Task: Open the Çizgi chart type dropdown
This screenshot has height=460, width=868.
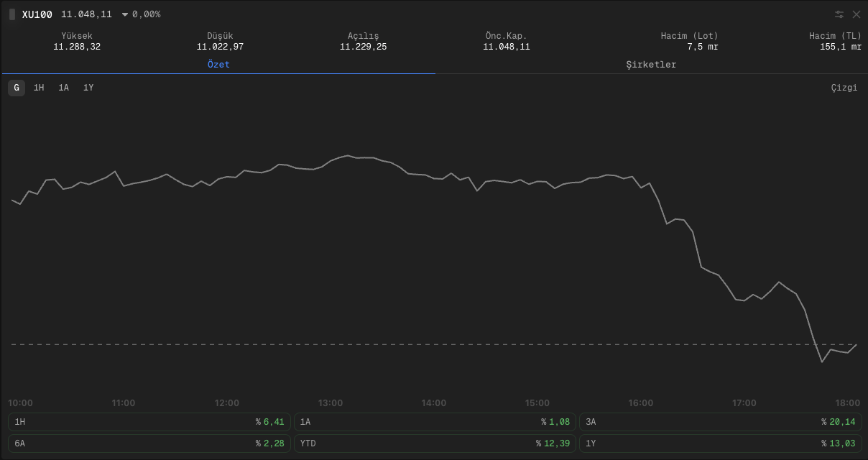Action: point(844,88)
